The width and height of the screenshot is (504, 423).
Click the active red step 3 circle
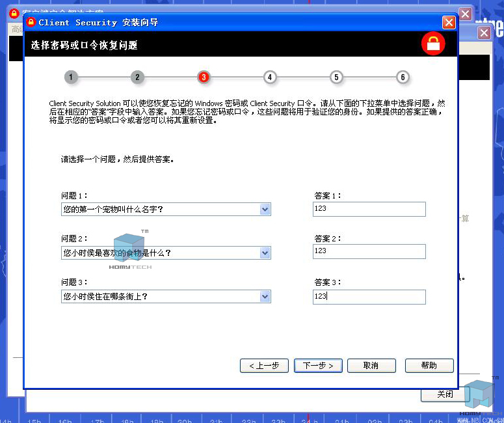[204, 77]
